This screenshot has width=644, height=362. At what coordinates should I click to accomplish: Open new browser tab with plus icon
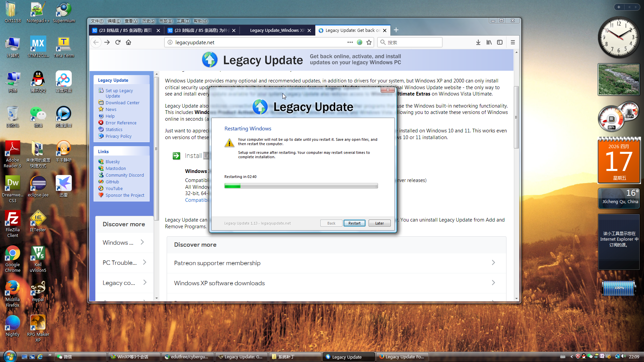click(x=396, y=30)
